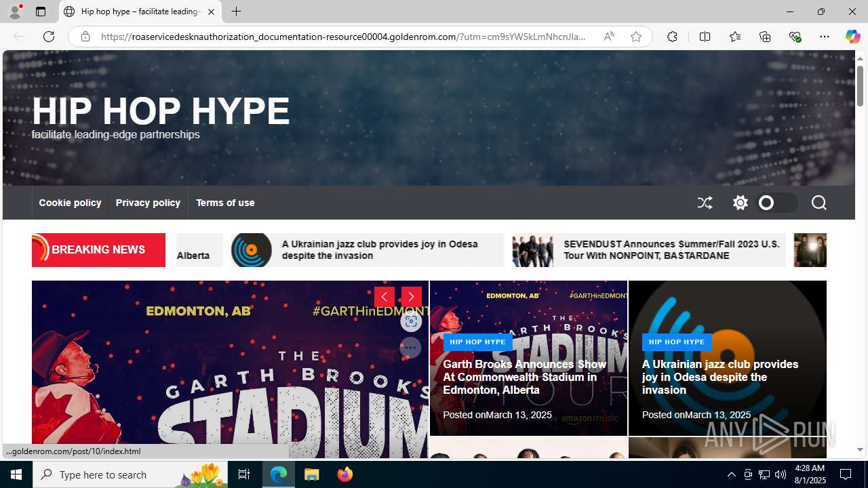
Task: Click the visual search icon on slider image
Action: [410, 322]
